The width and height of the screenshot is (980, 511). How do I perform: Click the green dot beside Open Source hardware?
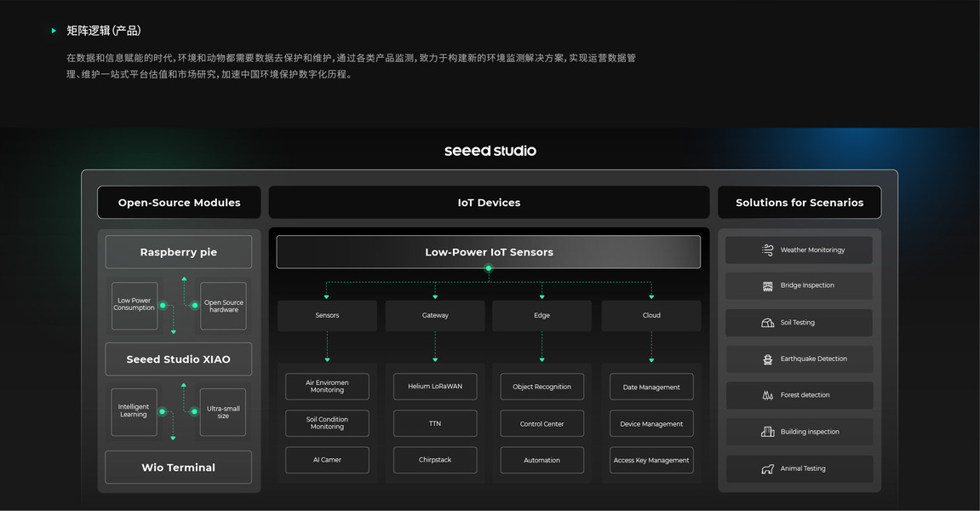194,306
